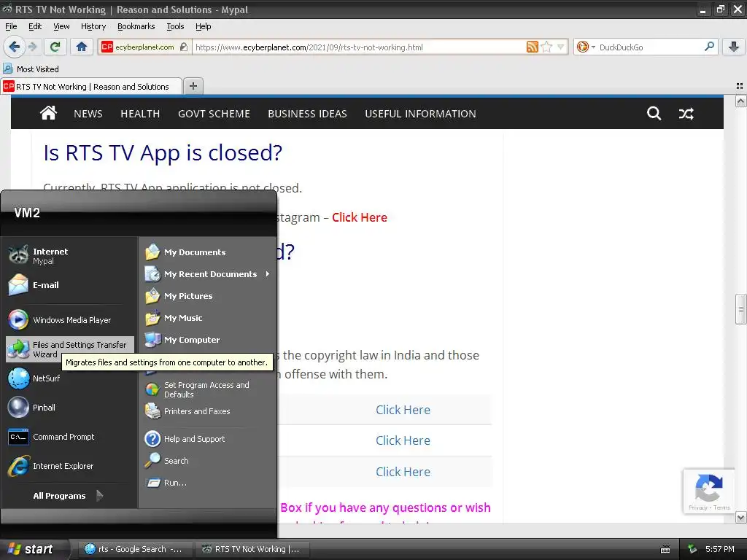Click the ecyberplanet.com site identity badge
The width and height of the screenshot is (747, 560).
145,47
